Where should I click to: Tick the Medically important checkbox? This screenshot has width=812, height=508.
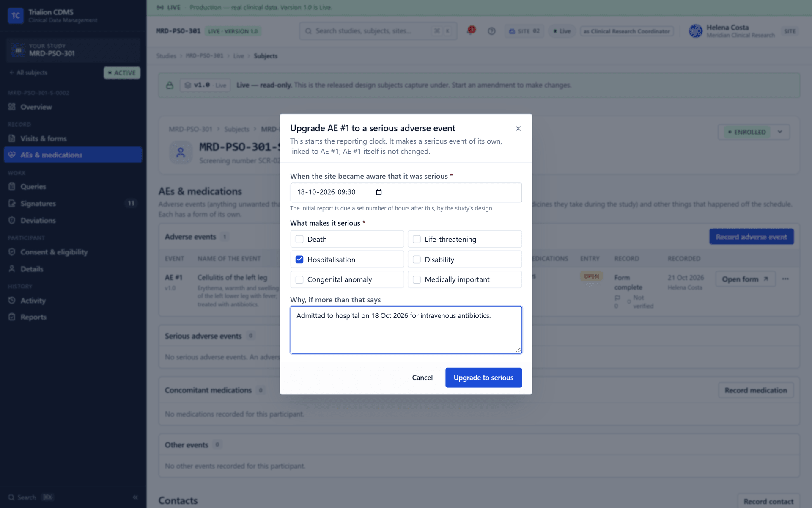click(417, 279)
